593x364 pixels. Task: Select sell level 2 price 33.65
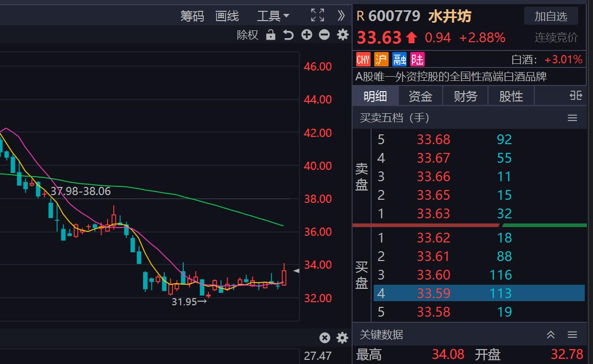433,195
